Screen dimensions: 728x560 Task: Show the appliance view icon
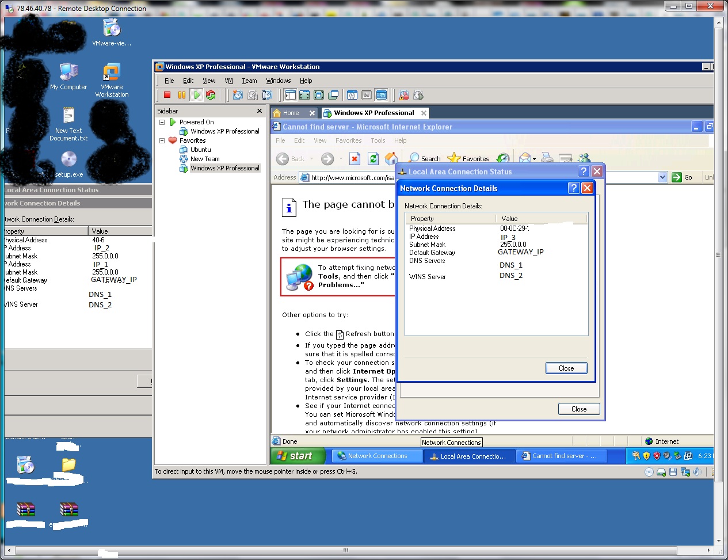pos(367,95)
